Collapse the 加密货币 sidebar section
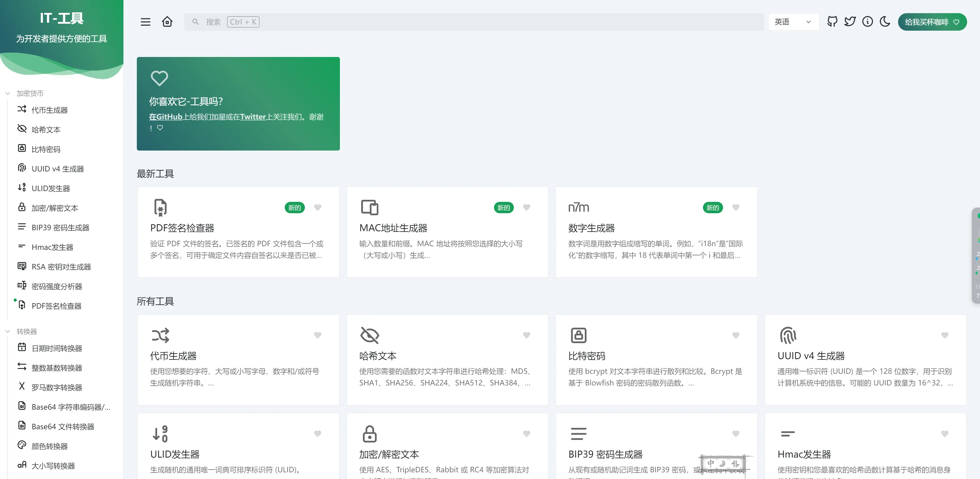The height and width of the screenshot is (479, 980). [x=8, y=93]
